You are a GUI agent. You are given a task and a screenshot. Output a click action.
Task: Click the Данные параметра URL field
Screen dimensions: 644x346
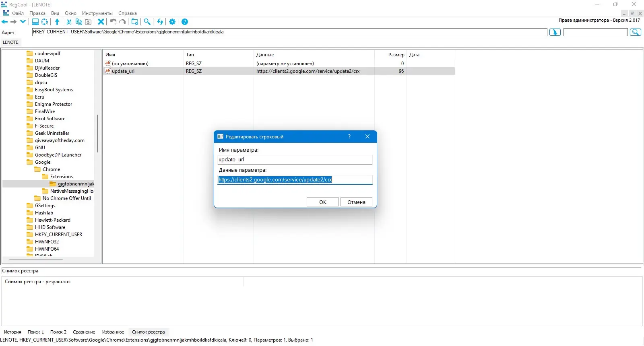pos(295,180)
